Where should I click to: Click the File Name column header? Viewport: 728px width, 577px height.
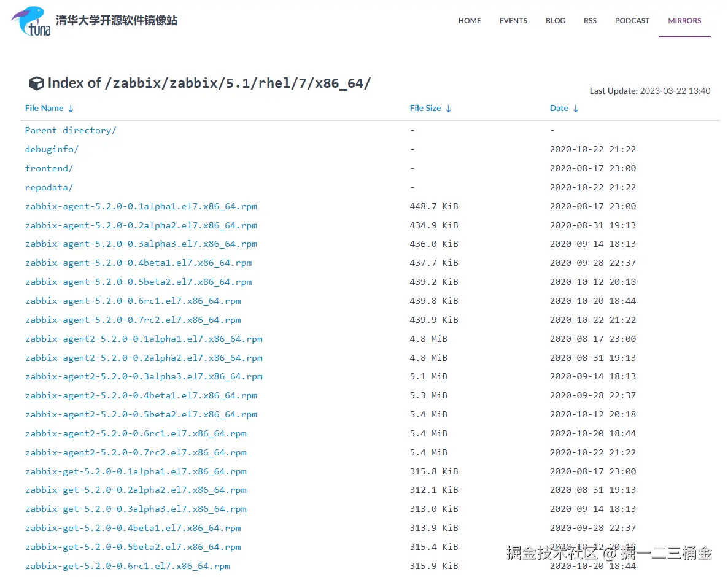44,108
